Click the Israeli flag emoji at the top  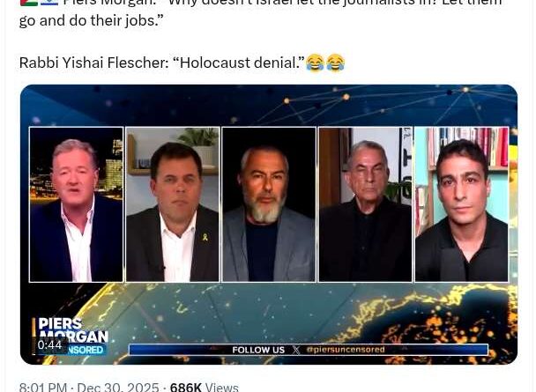click(x=49, y=3)
